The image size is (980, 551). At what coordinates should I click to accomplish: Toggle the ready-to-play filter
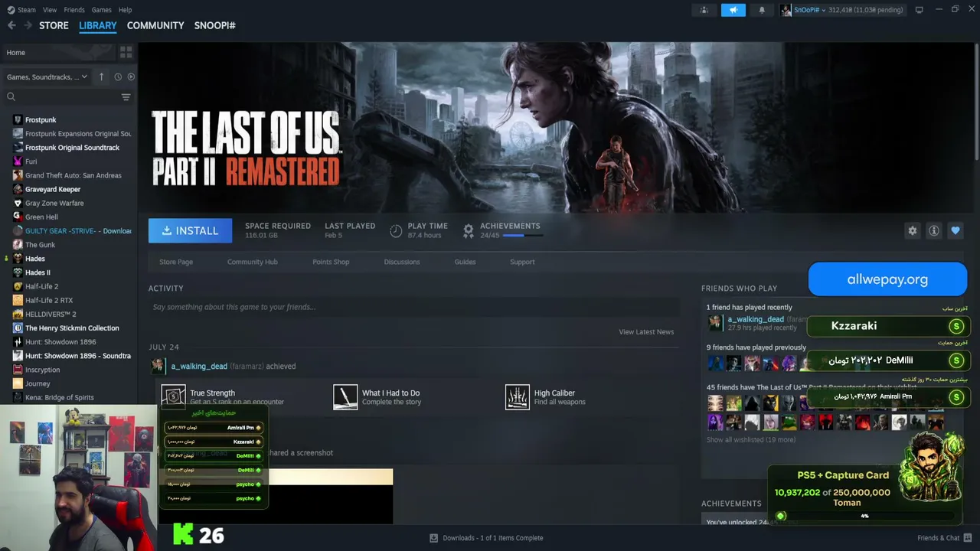pyautogui.click(x=131, y=77)
